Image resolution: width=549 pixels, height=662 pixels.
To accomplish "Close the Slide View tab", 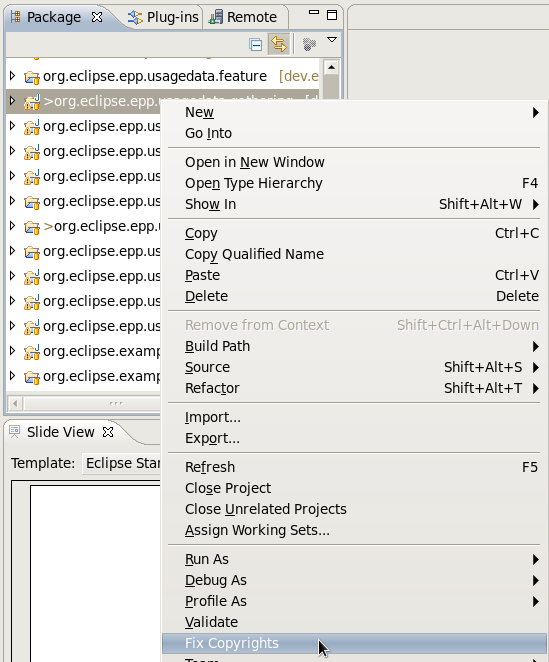I will 108,432.
